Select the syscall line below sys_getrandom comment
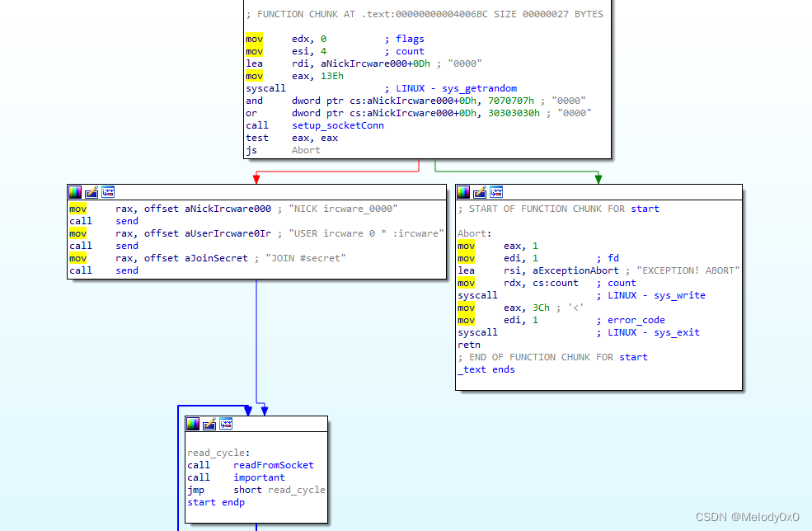Viewport: 812px width, 531px height. [x=265, y=87]
